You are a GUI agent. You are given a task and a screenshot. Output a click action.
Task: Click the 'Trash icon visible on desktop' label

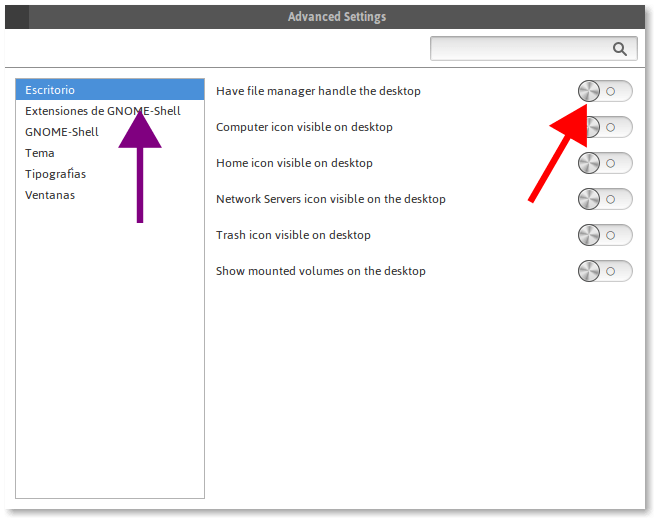[293, 235]
